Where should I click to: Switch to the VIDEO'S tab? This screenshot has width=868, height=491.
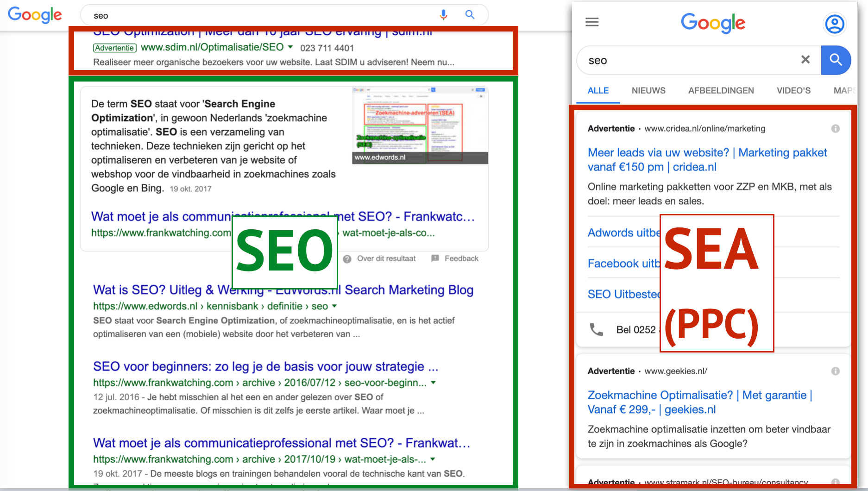click(x=793, y=91)
